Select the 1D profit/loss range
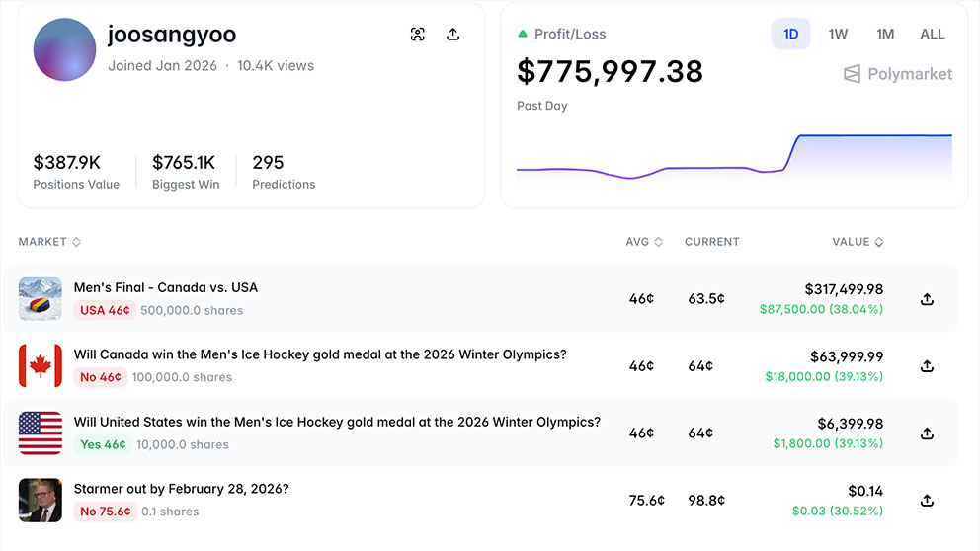The image size is (980, 551). pos(790,34)
